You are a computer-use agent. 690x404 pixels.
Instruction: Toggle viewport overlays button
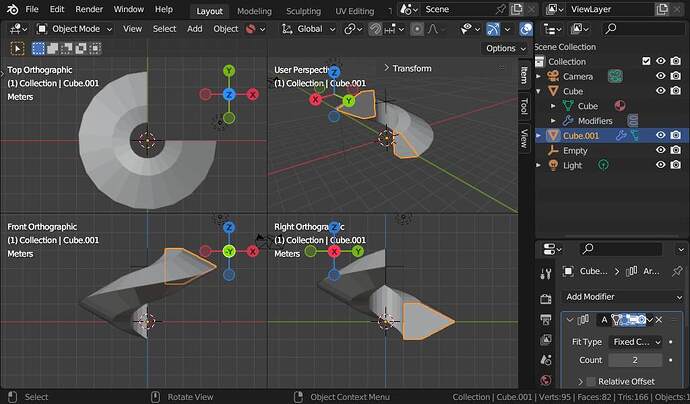pyautogui.click(x=526, y=29)
